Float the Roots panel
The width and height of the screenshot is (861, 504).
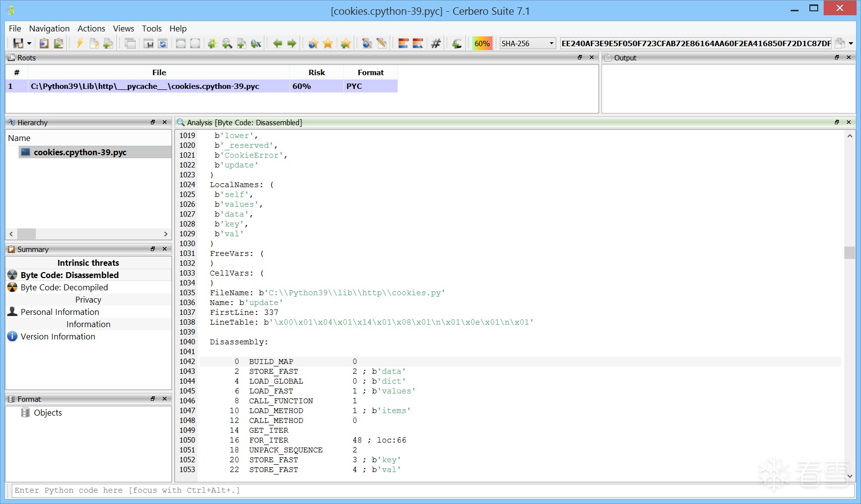coord(580,57)
